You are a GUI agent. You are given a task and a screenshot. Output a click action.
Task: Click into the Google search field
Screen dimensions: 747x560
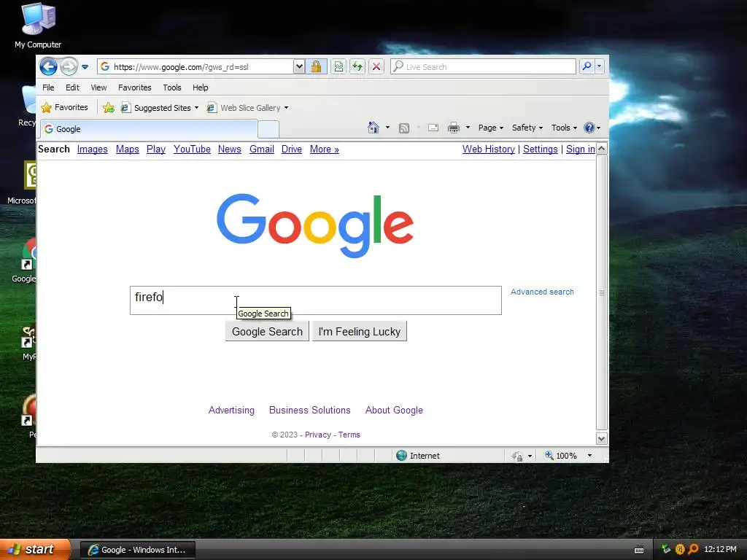(316, 300)
